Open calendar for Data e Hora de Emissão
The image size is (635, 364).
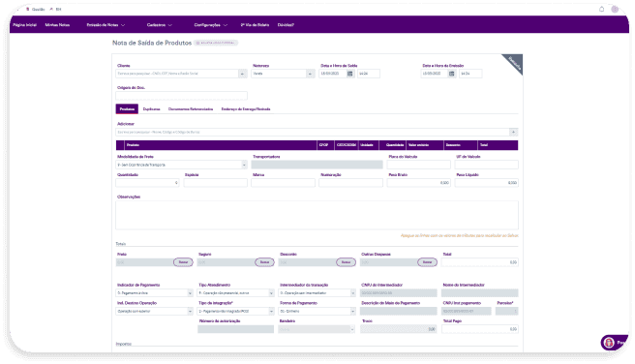tap(451, 74)
